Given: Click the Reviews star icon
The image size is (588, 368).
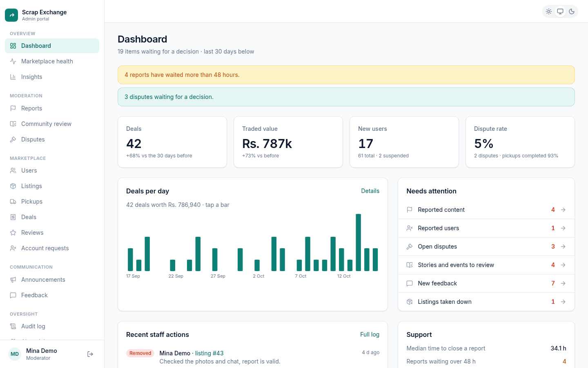Looking at the screenshot, I should coord(13,233).
